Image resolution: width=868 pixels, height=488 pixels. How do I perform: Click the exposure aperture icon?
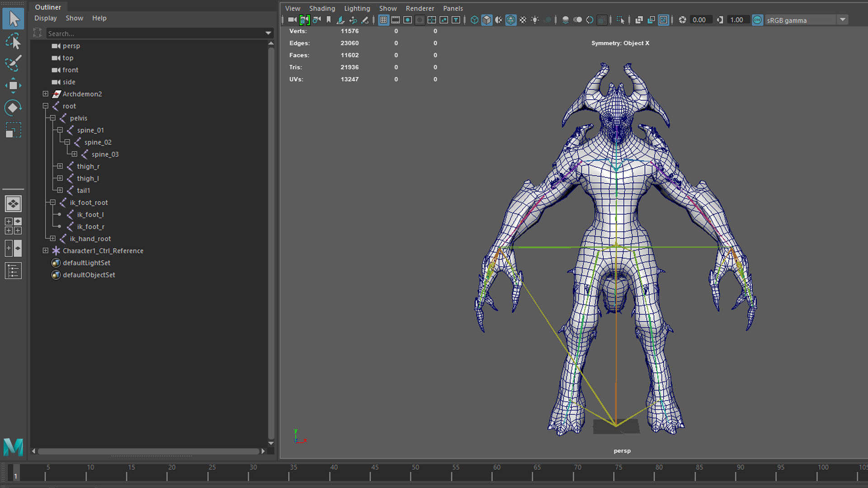[x=683, y=20]
